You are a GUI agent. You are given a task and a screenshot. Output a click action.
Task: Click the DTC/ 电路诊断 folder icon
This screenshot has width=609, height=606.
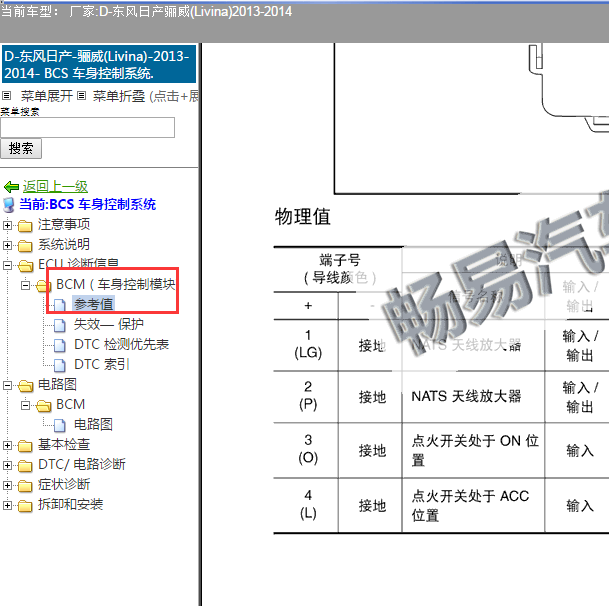click(25, 466)
